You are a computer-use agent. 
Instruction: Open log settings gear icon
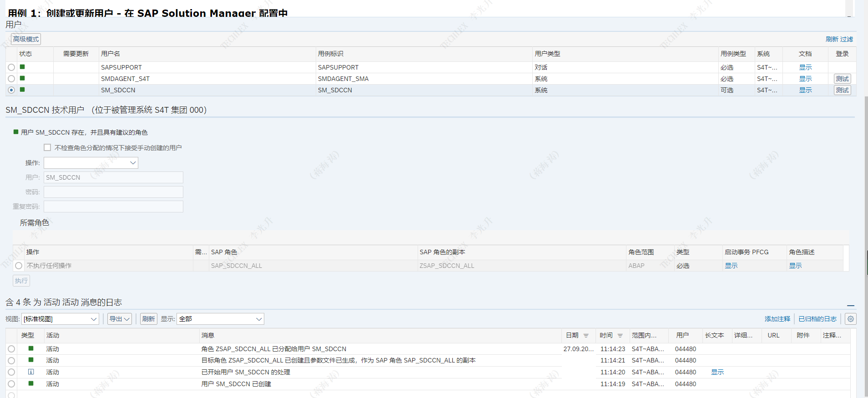850,319
